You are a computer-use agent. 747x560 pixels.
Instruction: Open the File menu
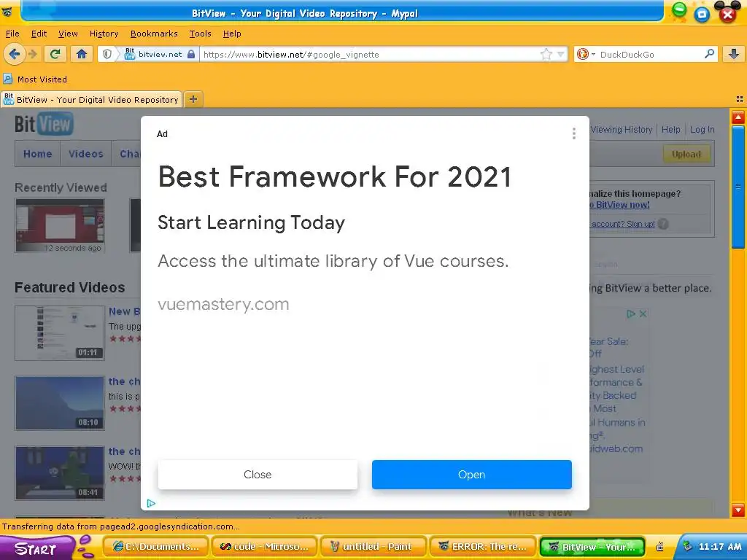coord(12,34)
